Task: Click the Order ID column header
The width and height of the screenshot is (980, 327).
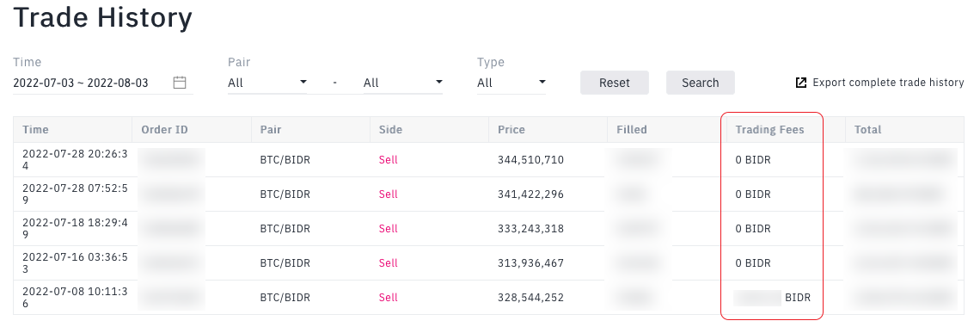Action: [164, 130]
